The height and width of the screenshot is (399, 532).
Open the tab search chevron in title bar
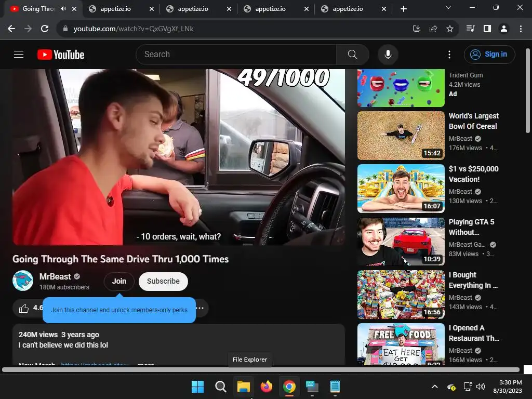[448, 7]
